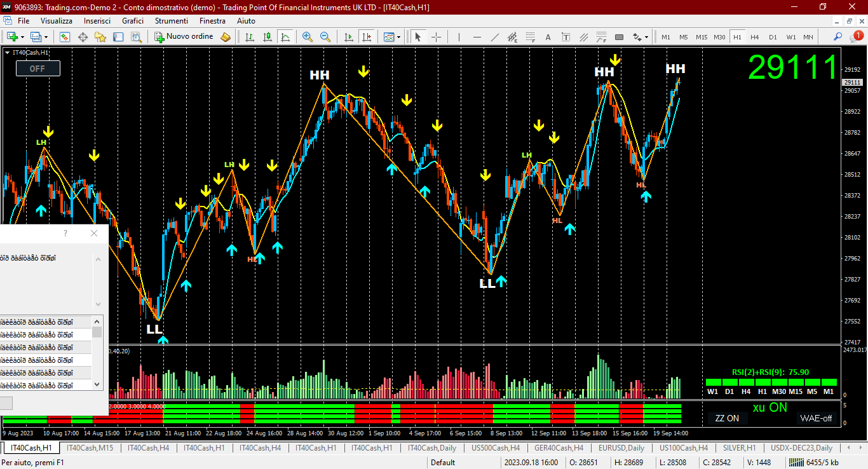
Task: Open the Terminal panel icon
Action: [118, 37]
